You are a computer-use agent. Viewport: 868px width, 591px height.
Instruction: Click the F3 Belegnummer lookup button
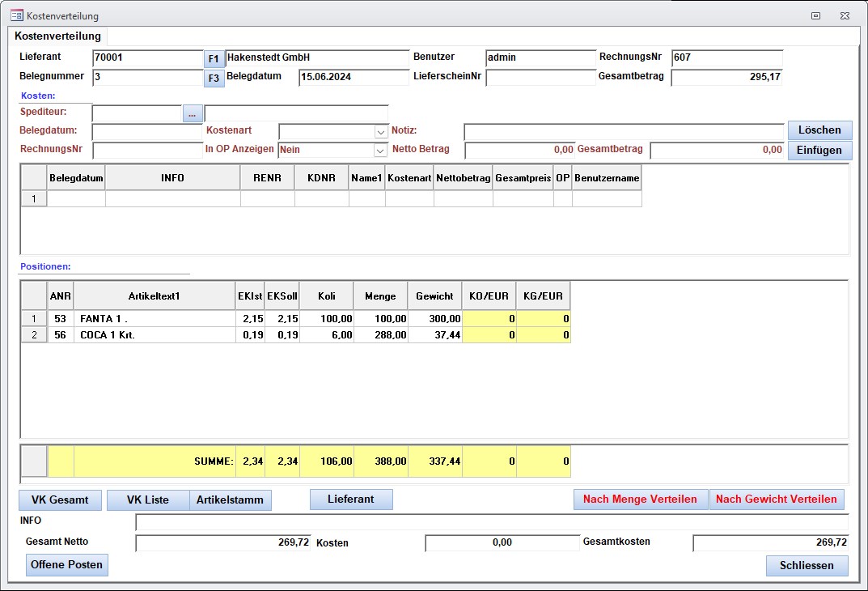(x=214, y=79)
